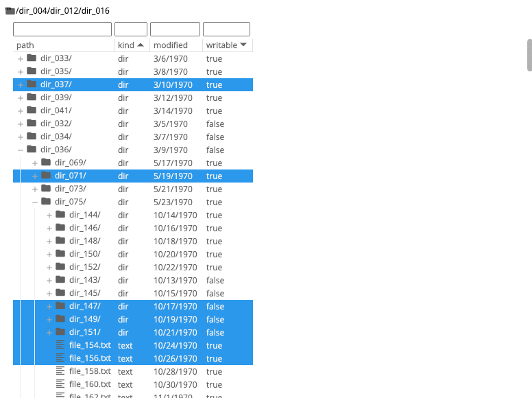Image resolution: width=532 pixels, height=398 pixels.
Task: Select the dir_151/ row name
Action: pyautogui.click(x=85, y=332)
